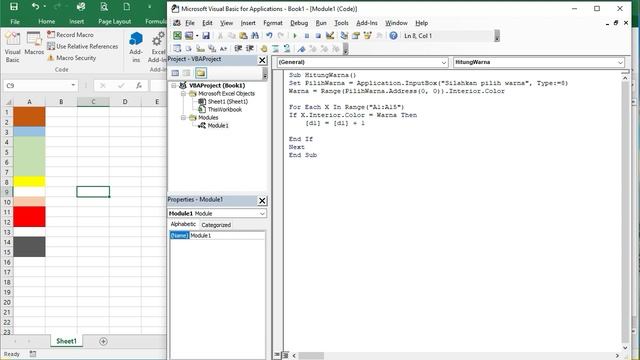Click the Indent icon in Edit toolbar
The image size is (640, 360).
(238, 49)
